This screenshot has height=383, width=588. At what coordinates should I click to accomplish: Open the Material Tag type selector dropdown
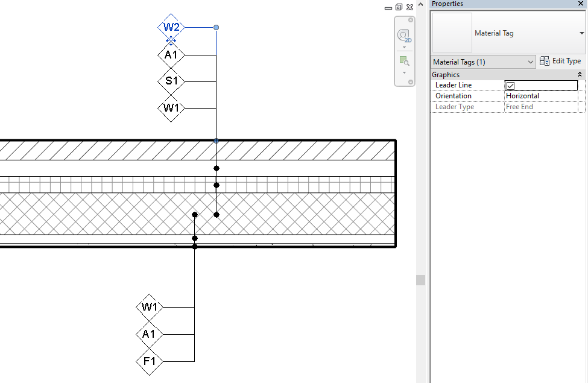tap(581, 33)
